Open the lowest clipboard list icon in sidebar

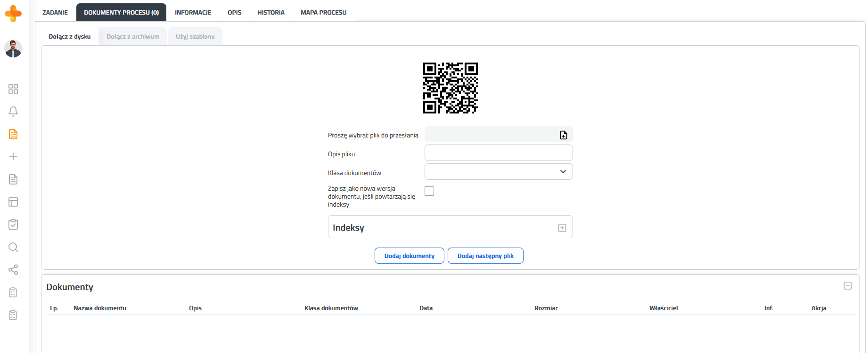point(13,315)
